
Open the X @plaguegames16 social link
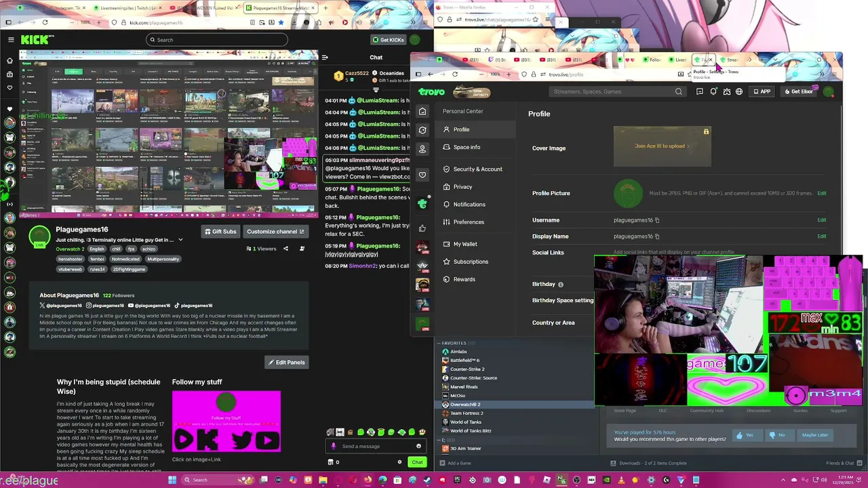click(x=60, y=306)
